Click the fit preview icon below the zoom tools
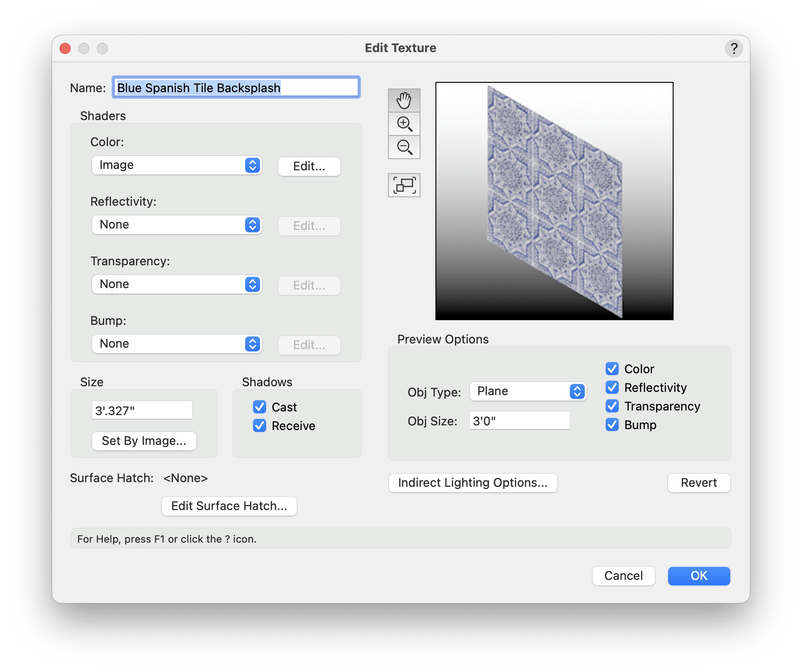Image resolution: width=802 pixels, height=672 pixels. coord(404,185)
